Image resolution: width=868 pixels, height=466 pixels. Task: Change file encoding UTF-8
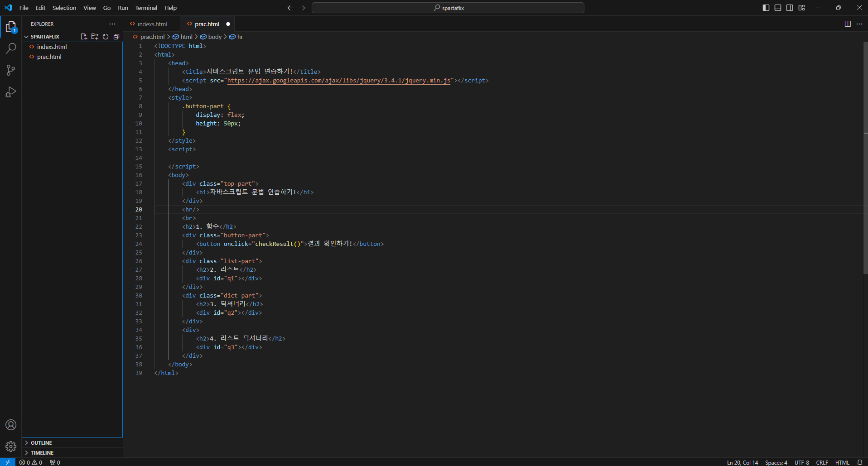click(x=801, y=462)
